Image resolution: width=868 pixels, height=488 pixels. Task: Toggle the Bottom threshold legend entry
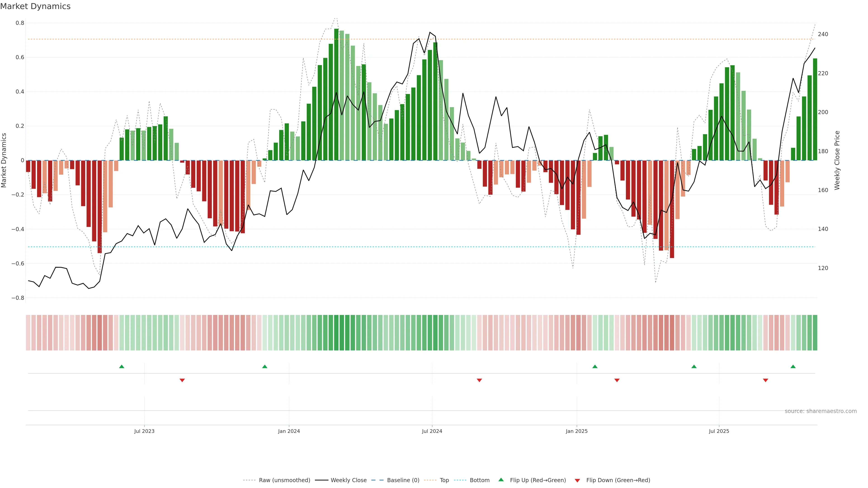click(x=479, y=480)
